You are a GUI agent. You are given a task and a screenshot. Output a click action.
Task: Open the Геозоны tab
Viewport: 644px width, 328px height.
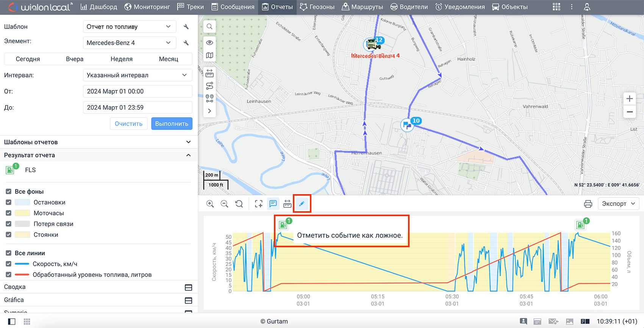tap(317, 7)
